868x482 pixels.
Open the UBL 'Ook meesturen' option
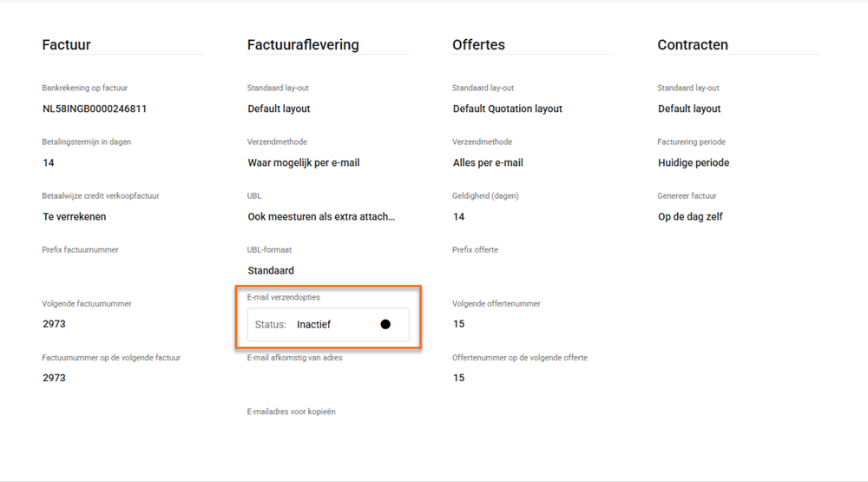click(321, 217)
